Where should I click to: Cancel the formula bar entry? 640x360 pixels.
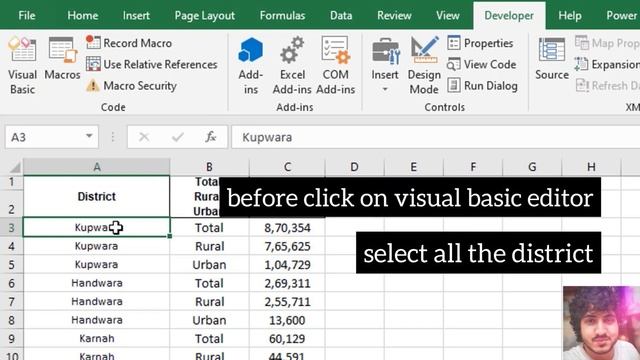pos(144,137)
